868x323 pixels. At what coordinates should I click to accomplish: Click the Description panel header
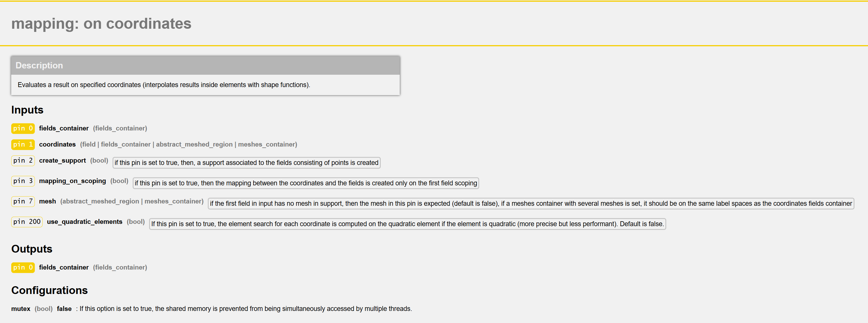tap(205, 65)
